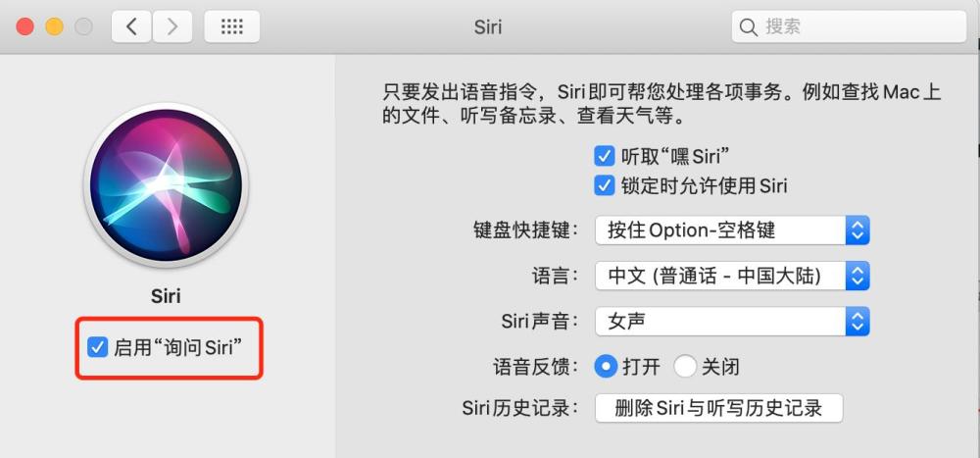Click the Siri window title text
This screenshot has width=980, height=458.
tap(487, 26)
